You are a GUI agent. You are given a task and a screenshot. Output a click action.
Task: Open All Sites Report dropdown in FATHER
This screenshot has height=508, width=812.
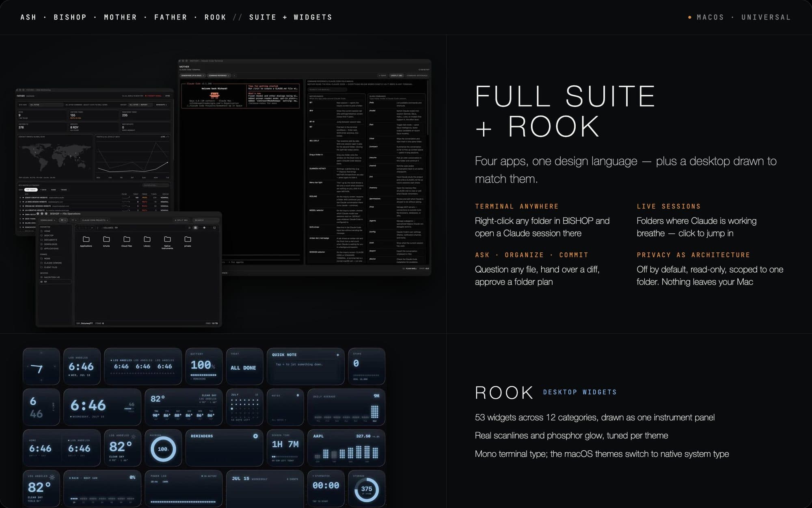pos(140,105)
